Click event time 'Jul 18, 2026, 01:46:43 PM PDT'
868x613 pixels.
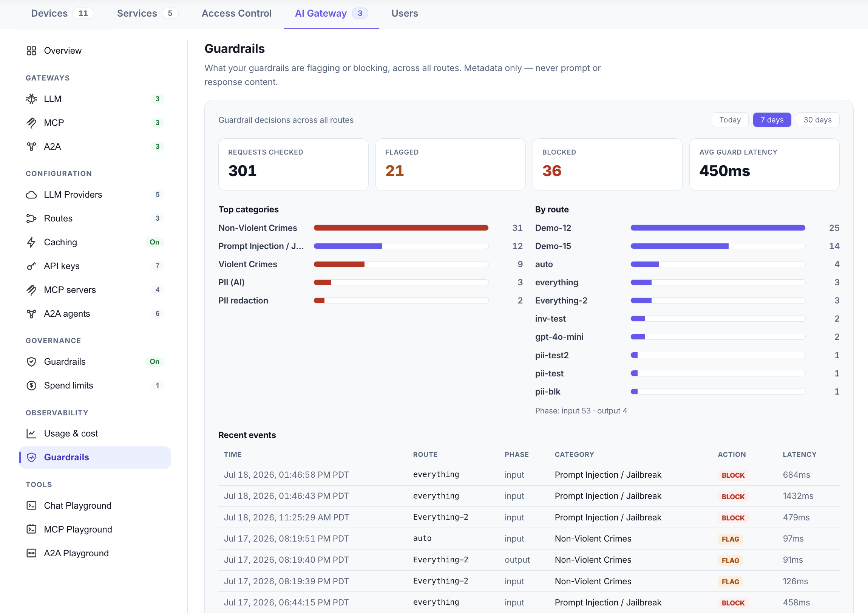pos(286,496)
